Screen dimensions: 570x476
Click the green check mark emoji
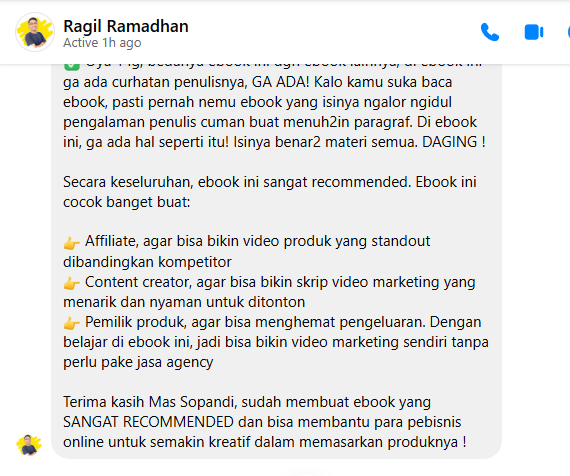(x=72, y=67)
